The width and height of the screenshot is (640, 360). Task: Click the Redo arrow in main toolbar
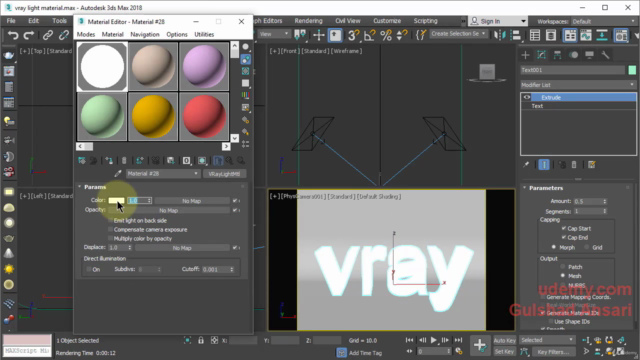click(29, 36)
